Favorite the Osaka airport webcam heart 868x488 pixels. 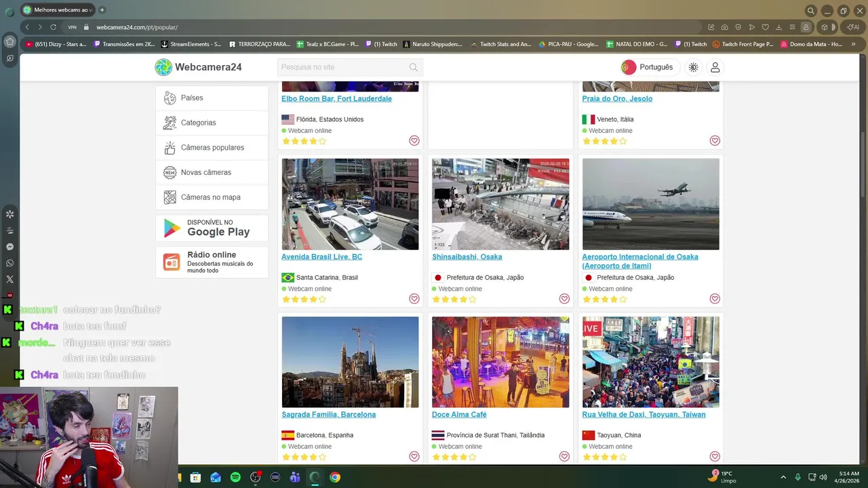715,298
